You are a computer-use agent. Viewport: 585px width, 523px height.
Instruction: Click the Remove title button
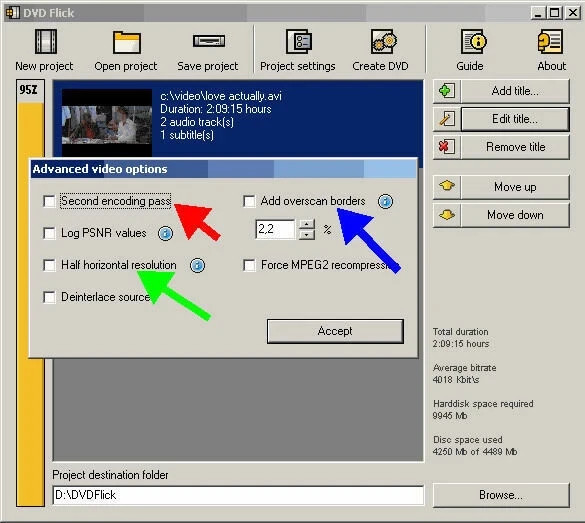click(x=515, y=147)
